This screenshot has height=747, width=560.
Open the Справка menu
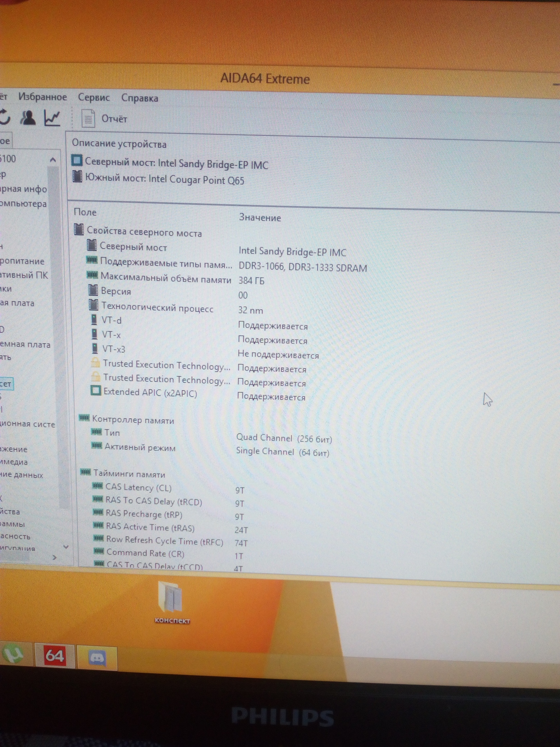click(x=140, y=98)
